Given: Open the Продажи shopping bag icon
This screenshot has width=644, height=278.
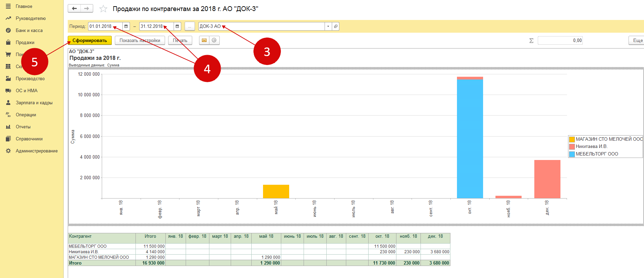Looking at the screenshot, I should 8,42.
